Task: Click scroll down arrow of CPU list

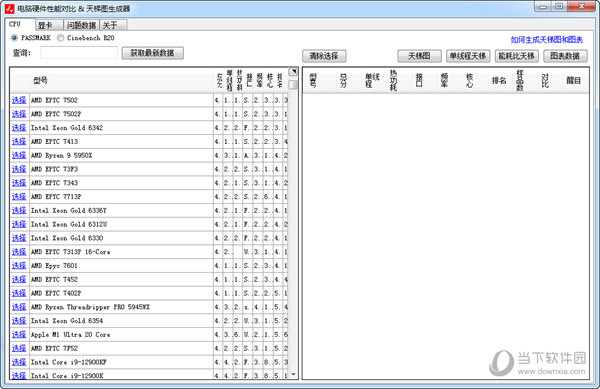Action: (x=293, y=374)
